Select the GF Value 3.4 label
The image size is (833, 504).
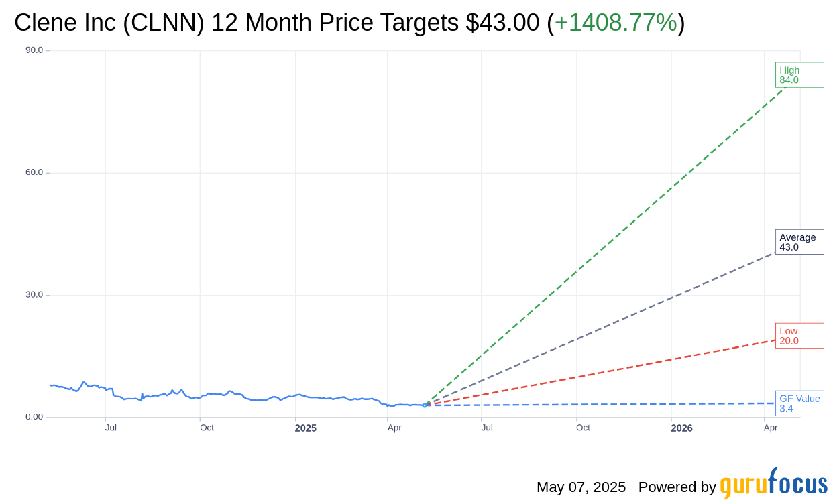click(x=799, y=403)
